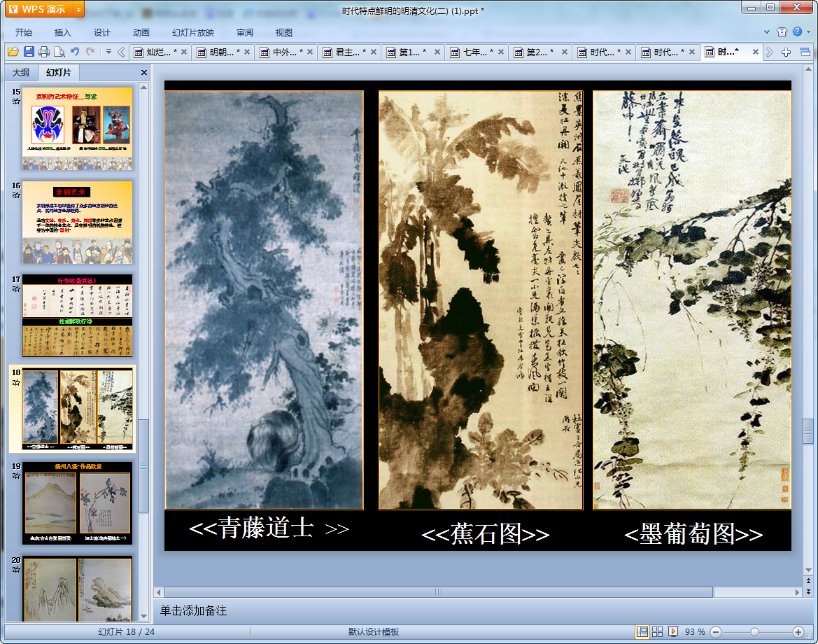Open the 插入 menu tab
The image size is (818, 644).
coord(63,32)
